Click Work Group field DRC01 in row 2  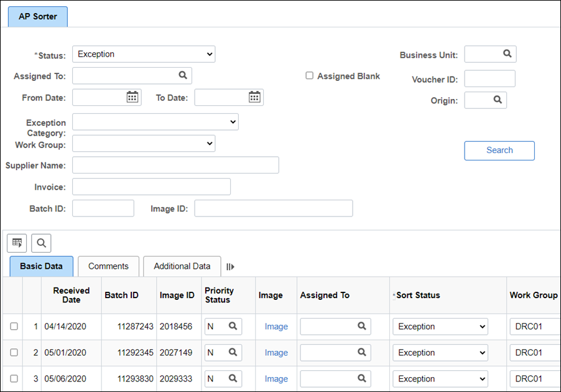[x=535, y=353]
